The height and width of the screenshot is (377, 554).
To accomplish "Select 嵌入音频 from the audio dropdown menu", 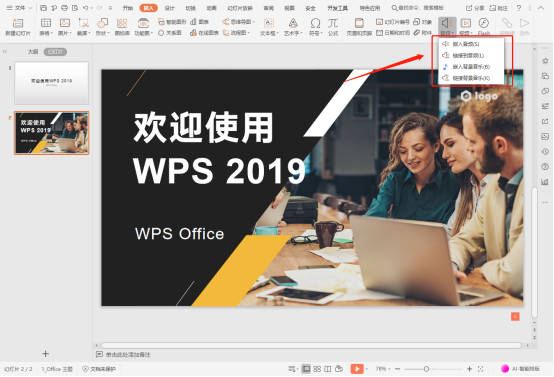I will pos(465,44).
